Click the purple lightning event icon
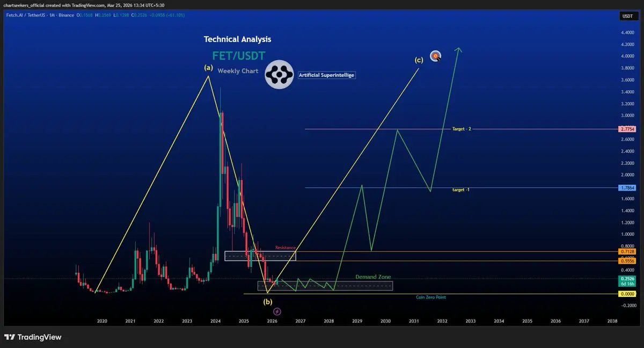This screenshot has width=644, height=348. tap(277, 311)
